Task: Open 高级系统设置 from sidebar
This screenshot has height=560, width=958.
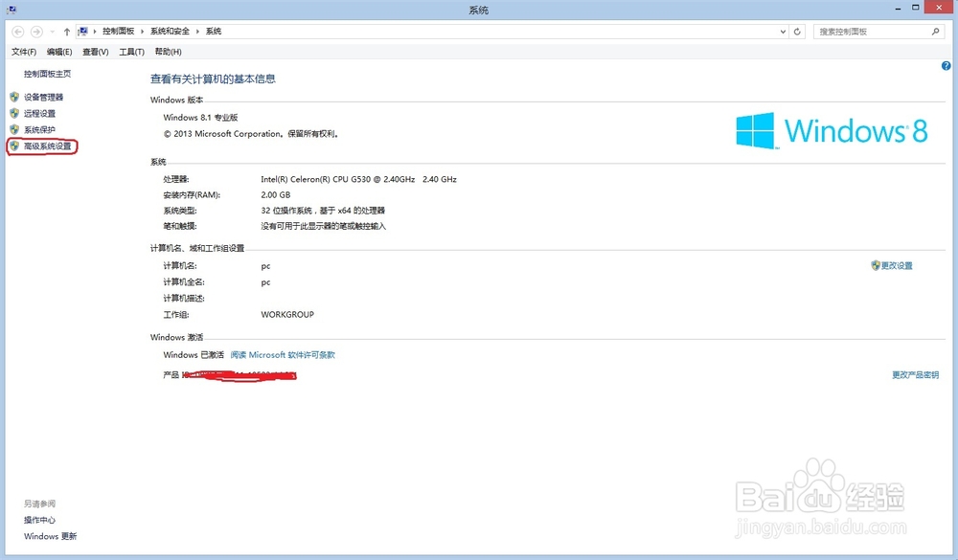Action: 48,146
